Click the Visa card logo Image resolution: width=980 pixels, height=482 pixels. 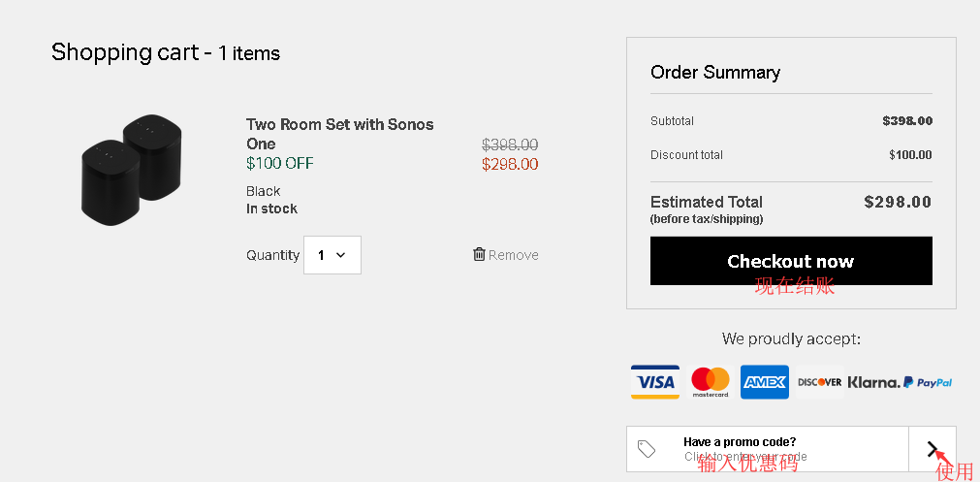[x=655, y=382]
